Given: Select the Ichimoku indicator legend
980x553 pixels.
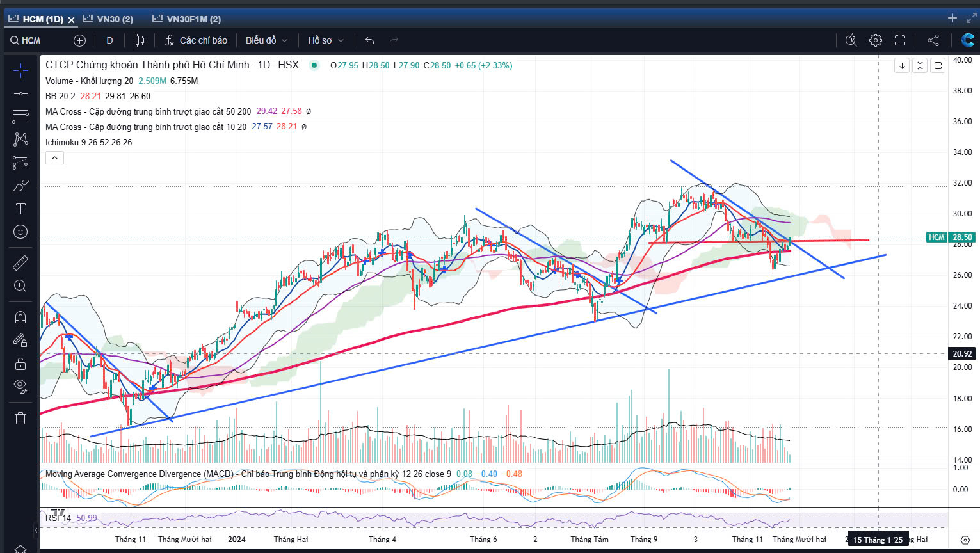Looking at the screenshot, I should (x=88, y=142).
